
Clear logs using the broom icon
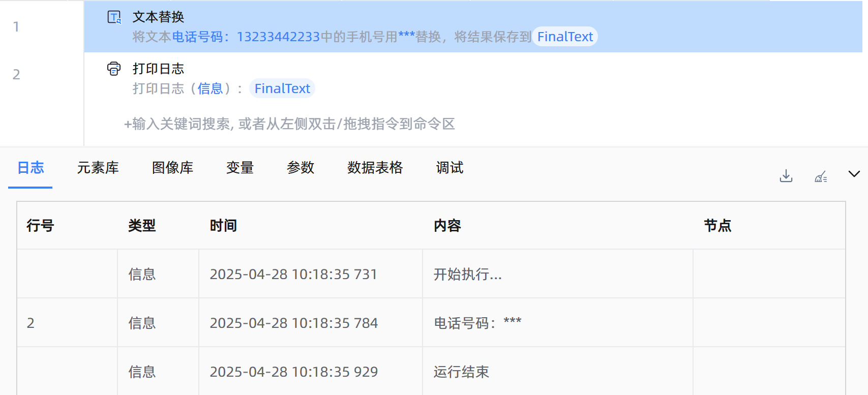click(x=821, y=176)
